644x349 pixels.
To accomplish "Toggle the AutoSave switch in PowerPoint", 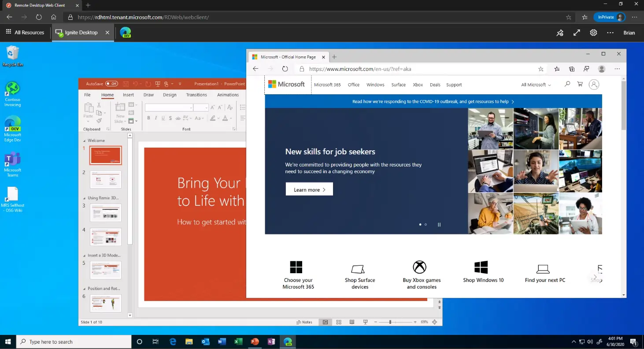I will click(111, 84).
